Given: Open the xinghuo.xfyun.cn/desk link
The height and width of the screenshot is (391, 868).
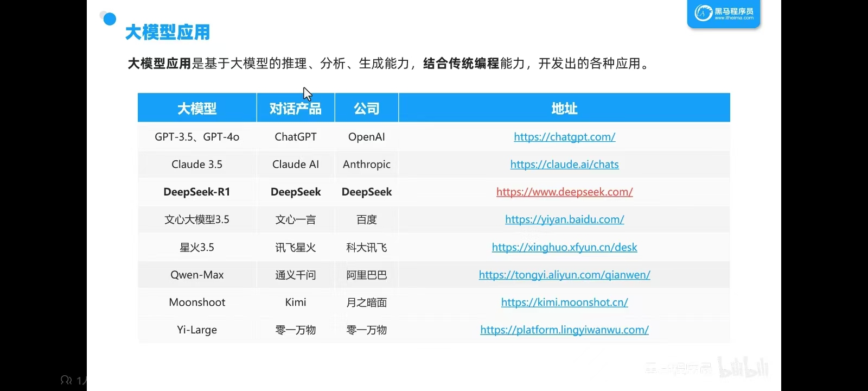Looking at the screenshot, I should (x=564, y=247).
